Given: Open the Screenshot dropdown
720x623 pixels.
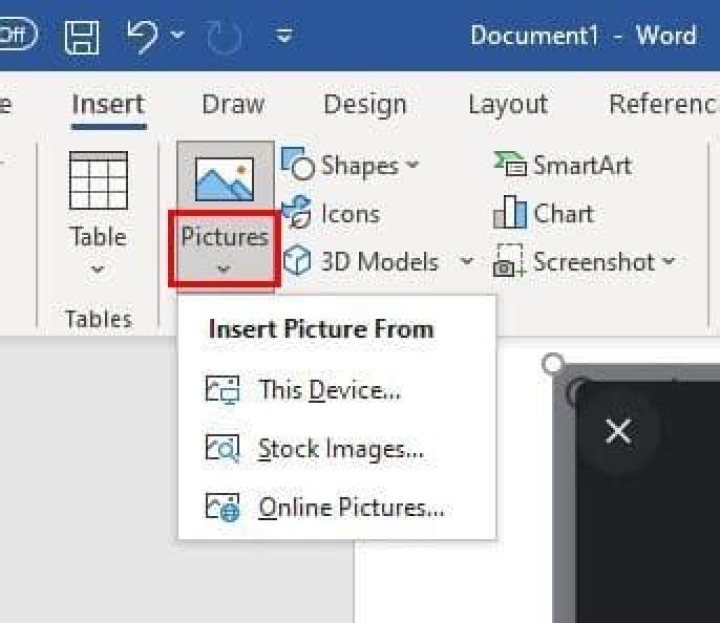Looking at the screenshot, I should coord(584,262).
